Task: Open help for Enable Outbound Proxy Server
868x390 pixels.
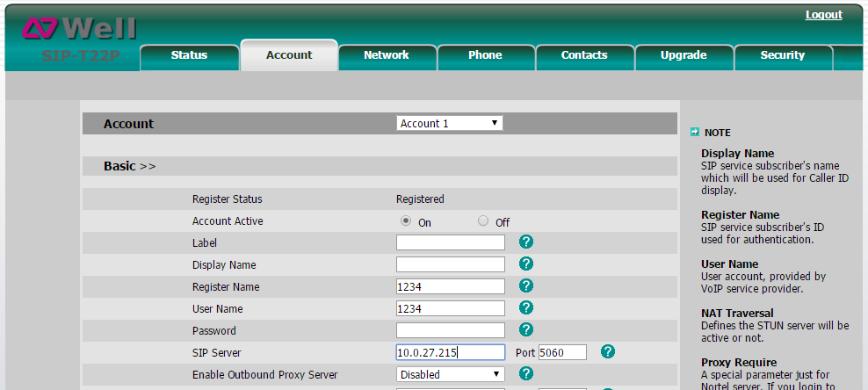Action: (526, 373)
